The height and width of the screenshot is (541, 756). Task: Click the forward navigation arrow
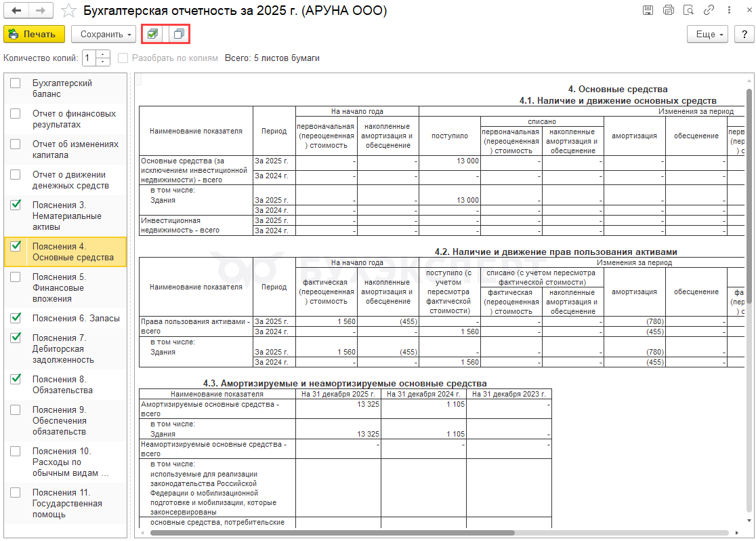40,11
